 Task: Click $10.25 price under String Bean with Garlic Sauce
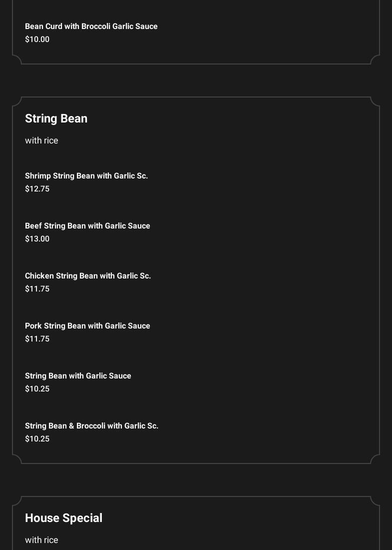pyautogui.click(x=37, y=389)
